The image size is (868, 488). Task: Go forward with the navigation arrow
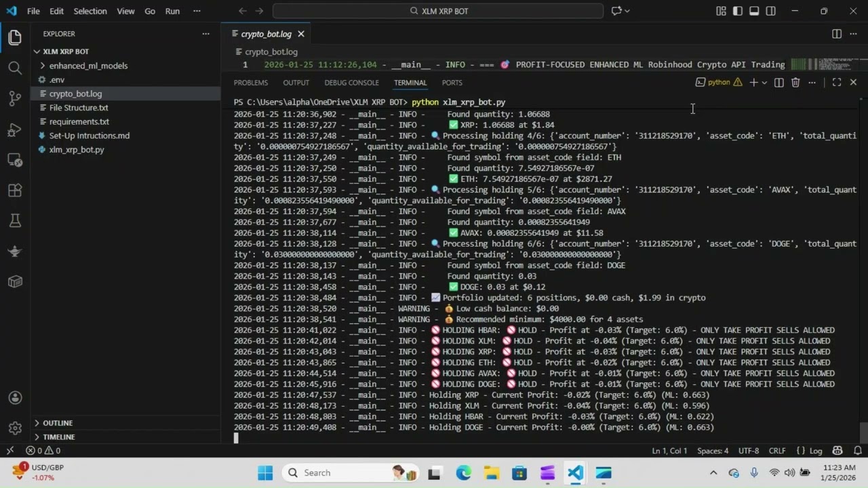(259, 11)
